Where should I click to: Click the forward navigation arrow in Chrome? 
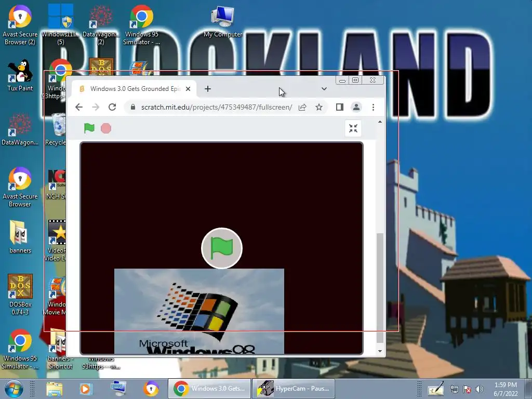[x=96, y=107]
